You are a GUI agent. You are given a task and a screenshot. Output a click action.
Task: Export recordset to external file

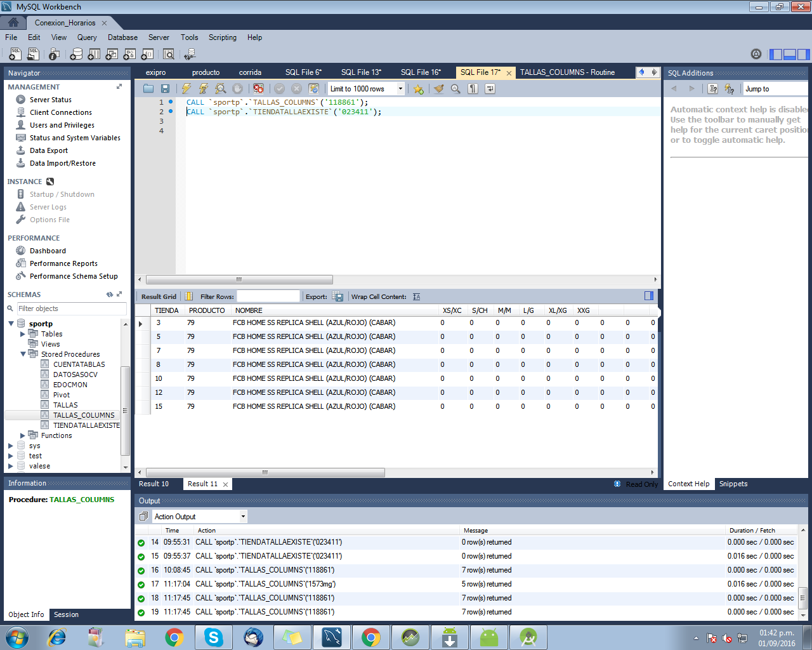[337, 296]
